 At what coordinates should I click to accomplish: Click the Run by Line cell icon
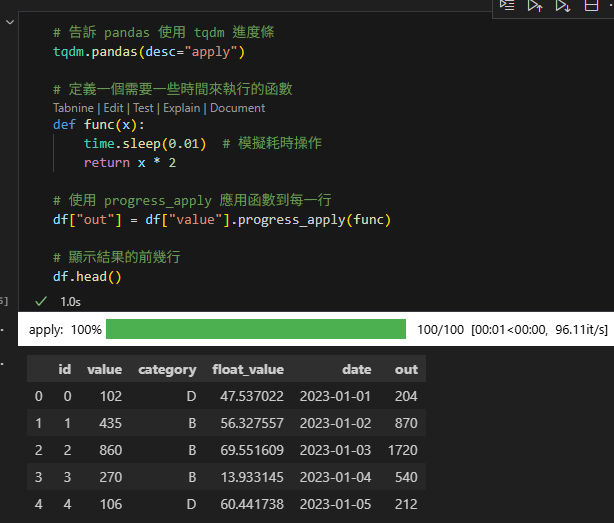[507, 5]
